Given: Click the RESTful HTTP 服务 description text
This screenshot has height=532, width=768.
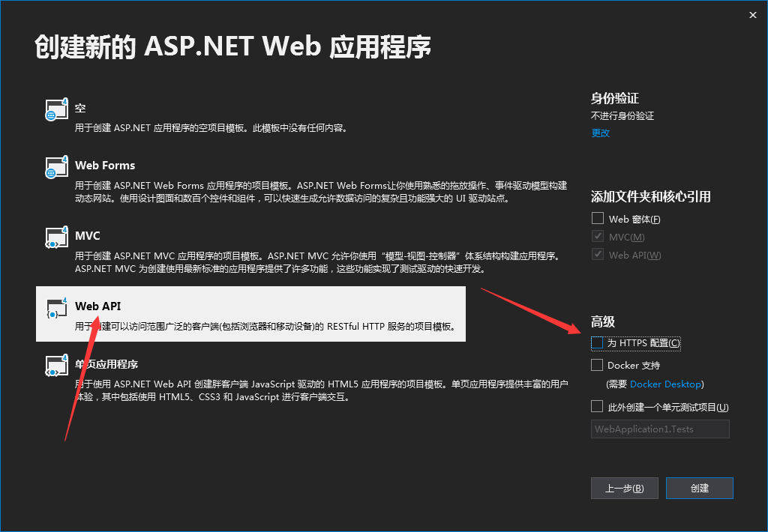Looking at the screenshot, I should 265,327.
